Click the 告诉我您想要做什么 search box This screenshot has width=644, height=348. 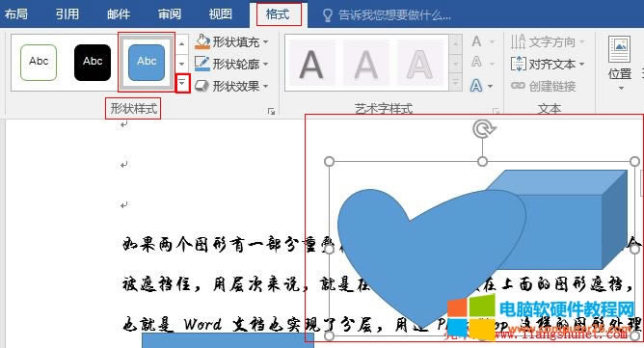click(394, 15)
